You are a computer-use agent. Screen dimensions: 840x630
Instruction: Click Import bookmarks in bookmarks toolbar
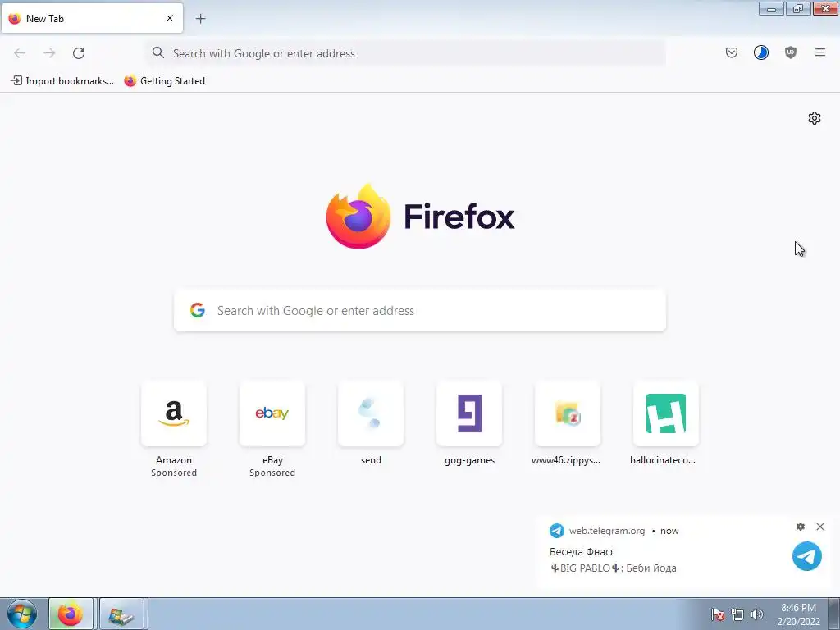pos(62,81)
